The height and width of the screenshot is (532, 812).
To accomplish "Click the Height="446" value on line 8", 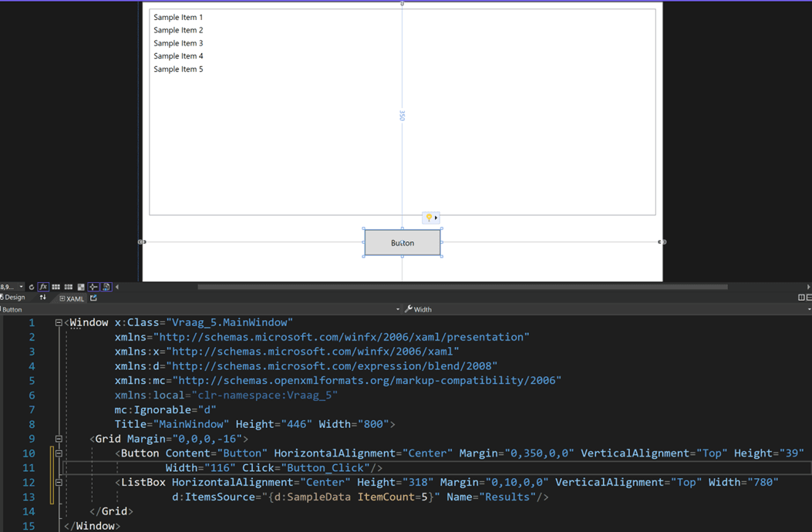I will pos(296,424).
